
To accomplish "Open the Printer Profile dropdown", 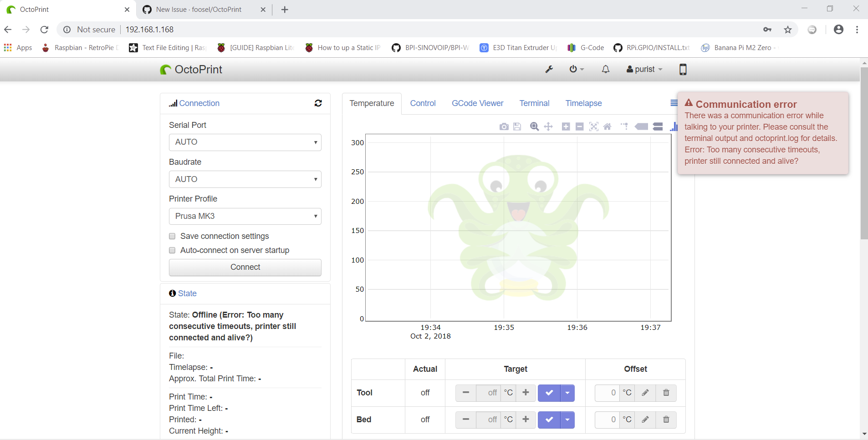I will click(245, 216).
